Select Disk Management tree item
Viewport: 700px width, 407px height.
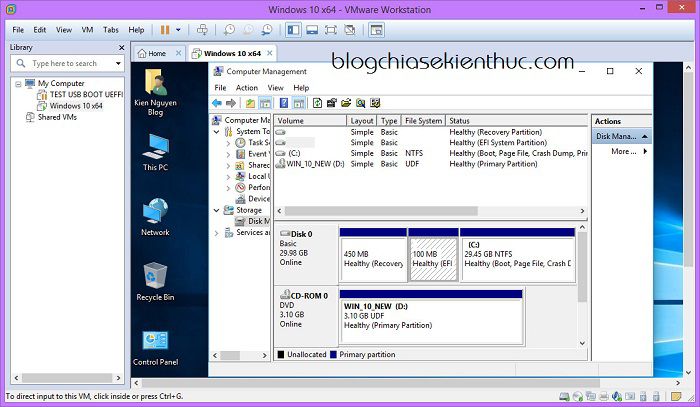(x=253, y=221)
